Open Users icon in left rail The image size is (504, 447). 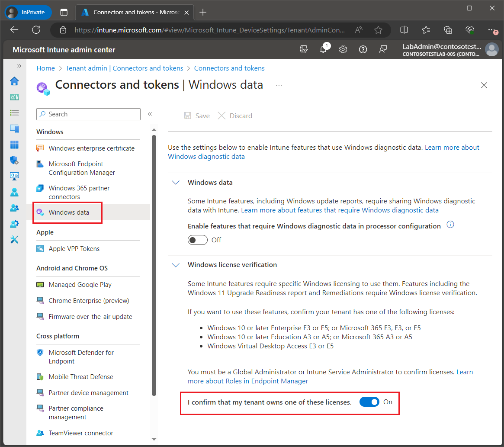14,192
